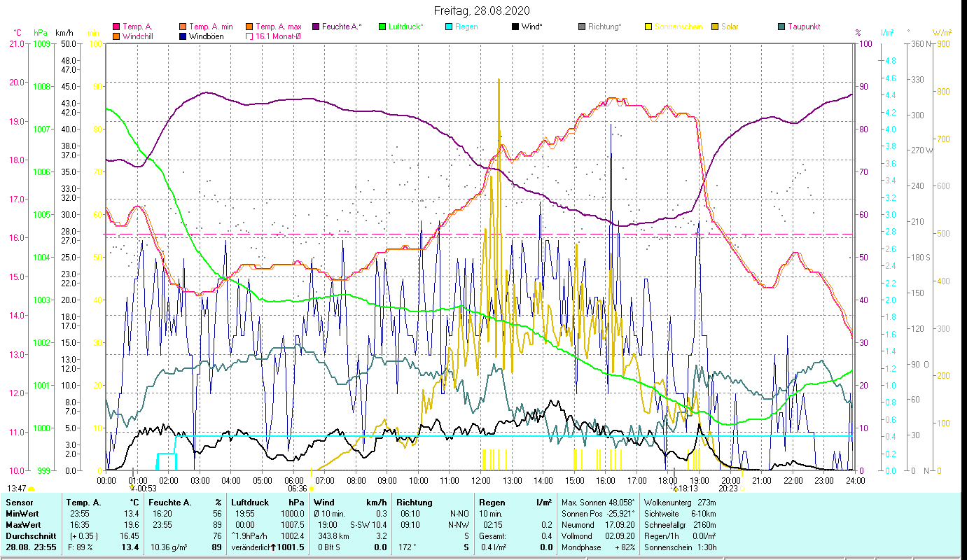Screen dimensions: 967x560
Task: Click the MinWert row label
Action: point(22,514)
